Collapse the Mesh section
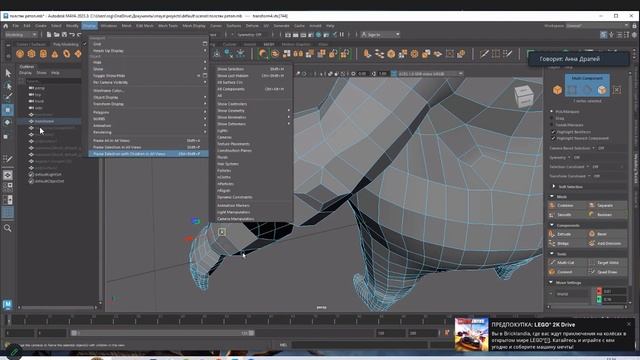Image resolution: width=640 pixels, height=360 pixels. tap(552, 196)
